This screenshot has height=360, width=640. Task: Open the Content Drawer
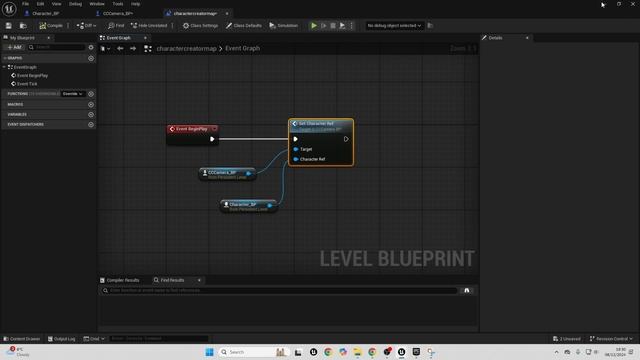click(x=22, y=339)
